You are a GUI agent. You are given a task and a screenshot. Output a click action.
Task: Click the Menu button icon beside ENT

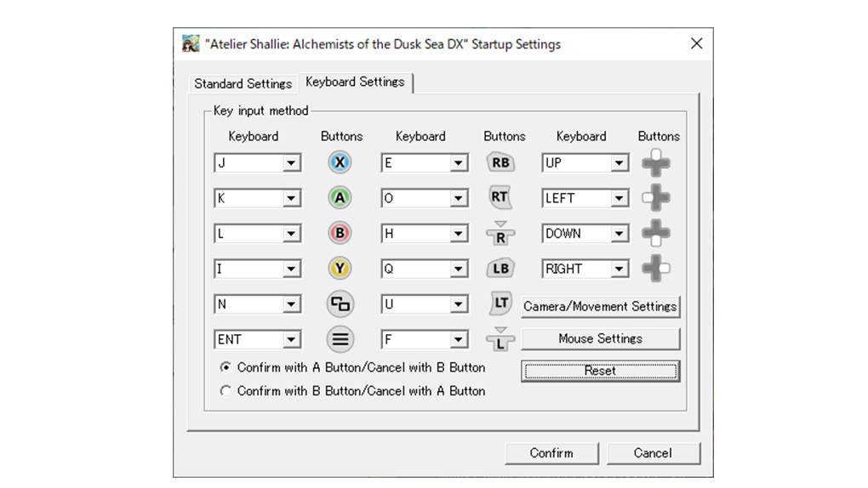click(x=340, y=339)
